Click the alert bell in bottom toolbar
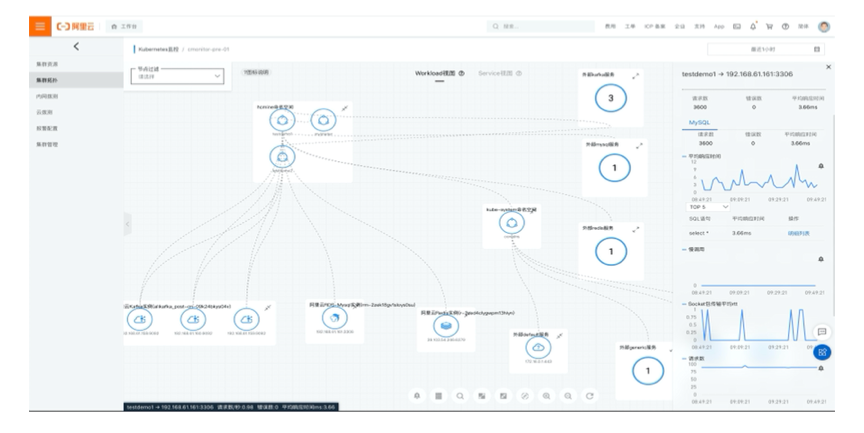The width and height of the screenshot is (864, 433). click(x=417, y=396)
